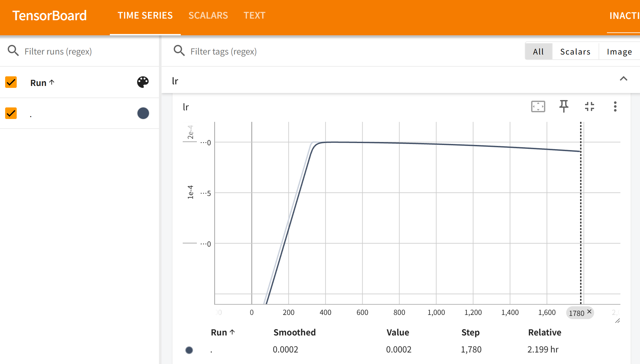Open the lr chart three-dot menu

(x=615, y=106)
